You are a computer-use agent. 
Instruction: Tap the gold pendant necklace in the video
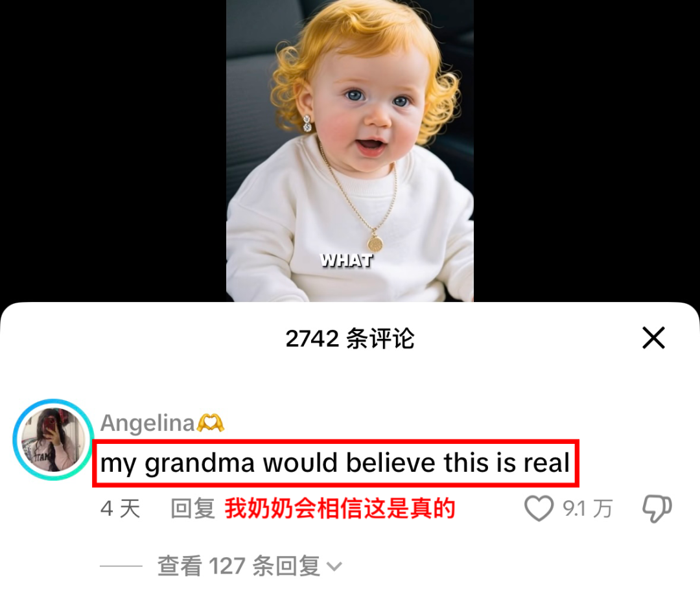click(375, 244)
